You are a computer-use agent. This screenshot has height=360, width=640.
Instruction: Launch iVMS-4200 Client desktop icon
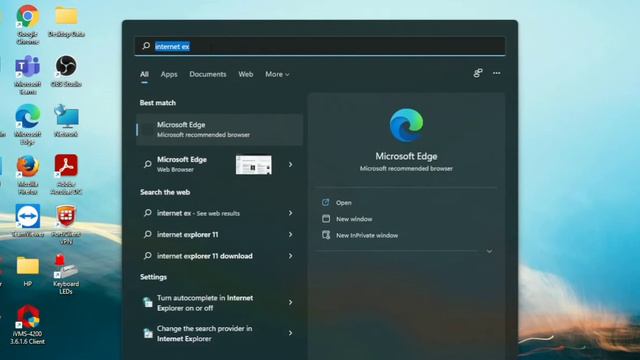[27, 317]
